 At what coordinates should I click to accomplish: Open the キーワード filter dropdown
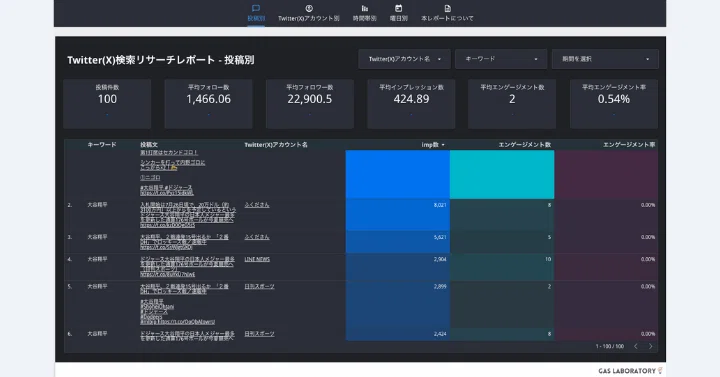click(501, 59)
